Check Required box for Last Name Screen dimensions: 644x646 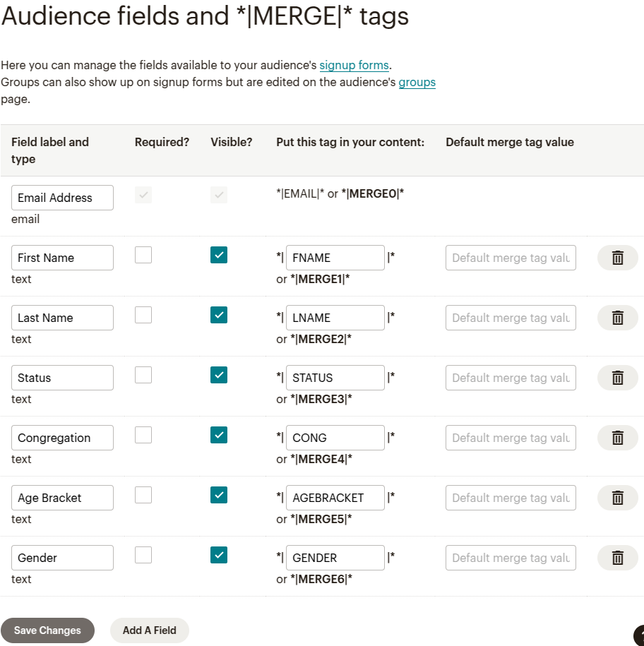click(143, 315)
